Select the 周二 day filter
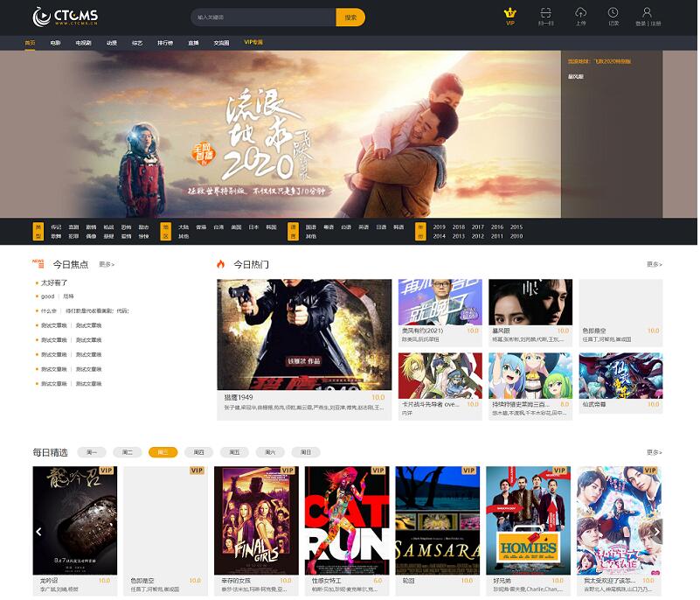The height and width of the screenshot is (600, 700). point(128,452)
